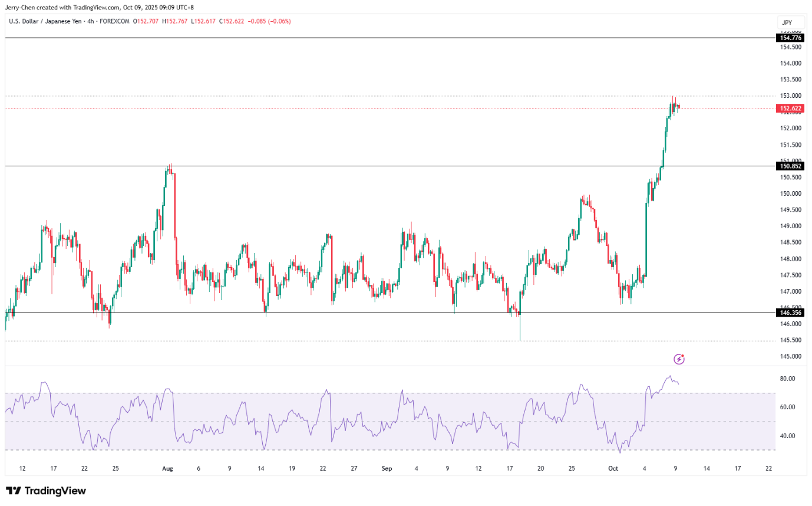Click the purple lightning event icon
This screenshot has width=812, height=506.
(679, 359)
